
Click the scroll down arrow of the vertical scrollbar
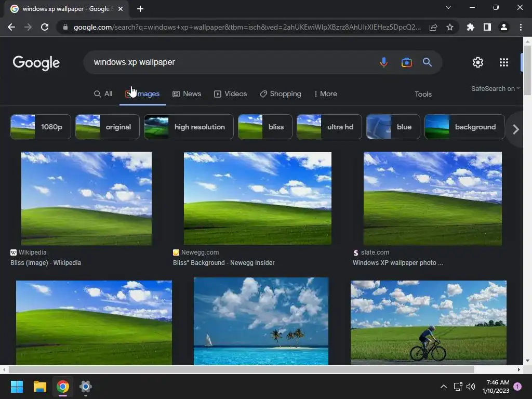point(527,361)
